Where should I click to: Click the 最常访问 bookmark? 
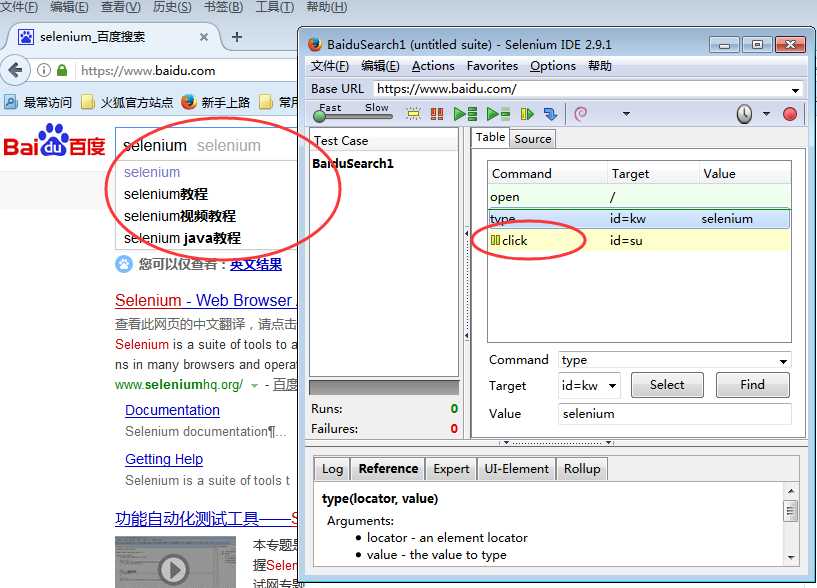38,102
